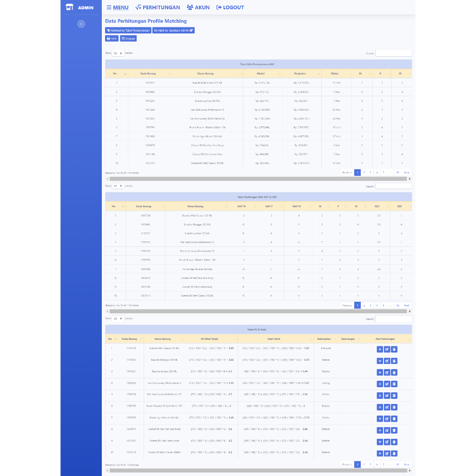Viewport: 476px width, 476px height.
Task: Open entries-per-page dropdown above Tabel NI & Hasil
Action: 118,318
